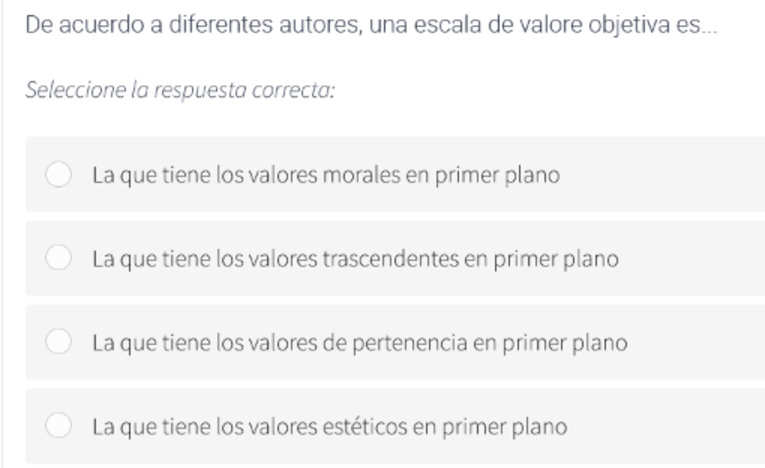This screenshot has width=765, height=468.
Task: Click the answer text mentioning valores trascendentes
Action: point(356,259)
